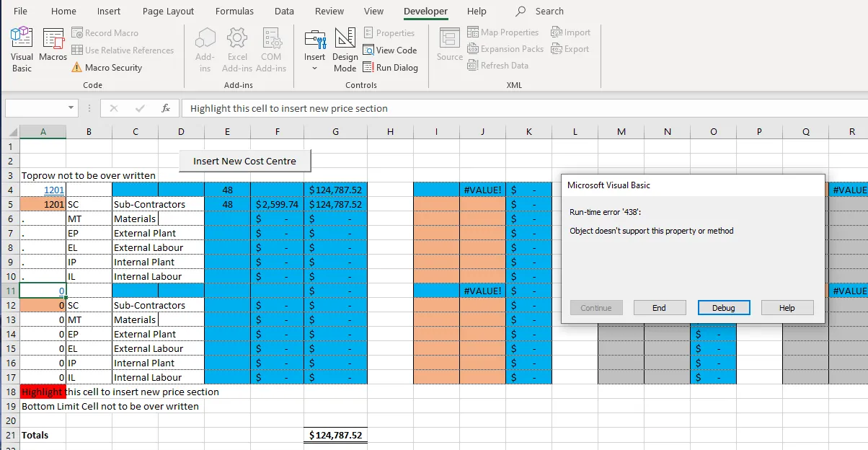Image resolution: width=868 pixels, height=450 pixels.
Task: Open the Search box in title bar
Action: coord(540,12)
